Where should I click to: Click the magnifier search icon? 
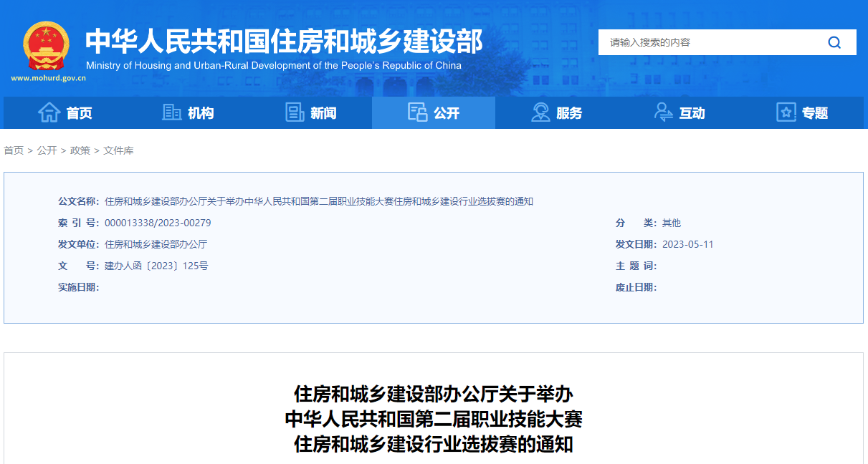click(834, 42)
